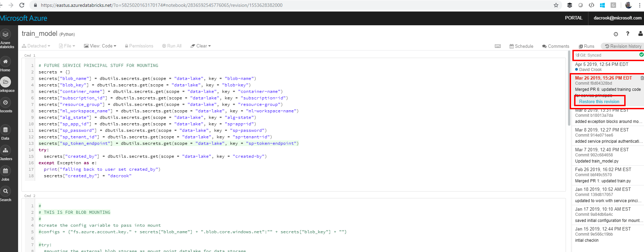Open dacrook@microsoft.com account menu

coord(617,18)
